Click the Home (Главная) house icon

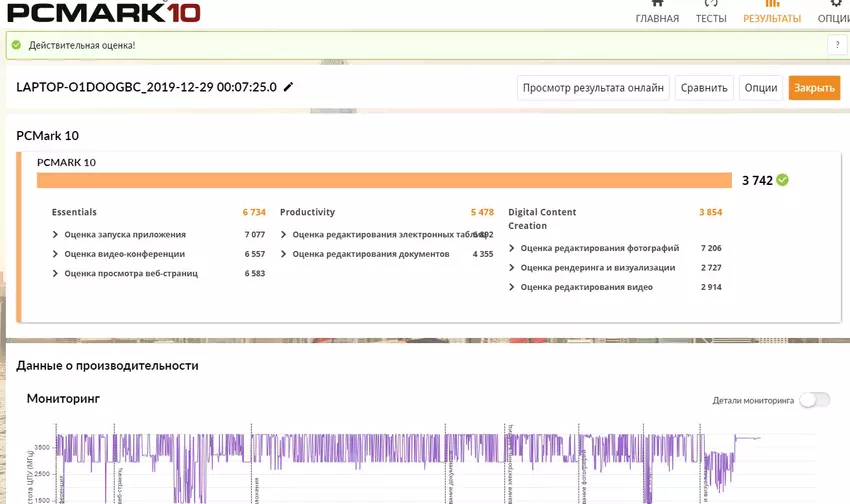click(x=657, y=4)
